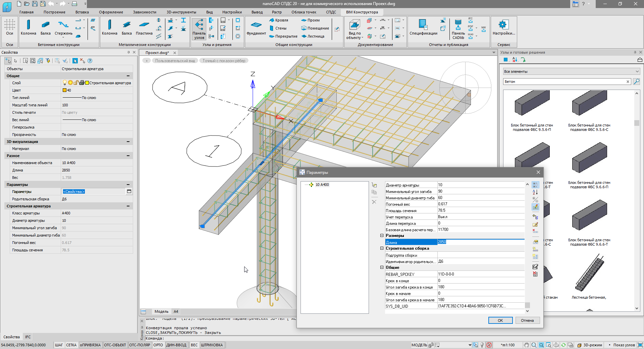Open the Панель узлов panel
Screen dimensions: 644x349
(199, 29)
